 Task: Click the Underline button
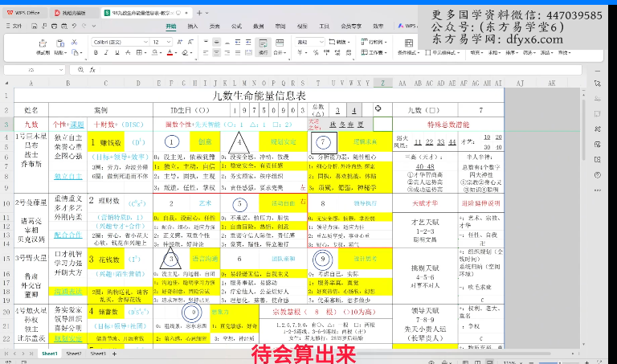coord(116,52)
